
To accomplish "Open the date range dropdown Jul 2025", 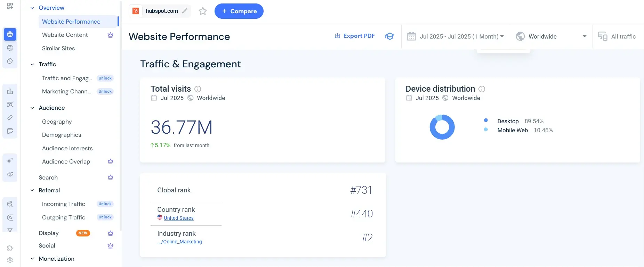I will tap(456, 36).
